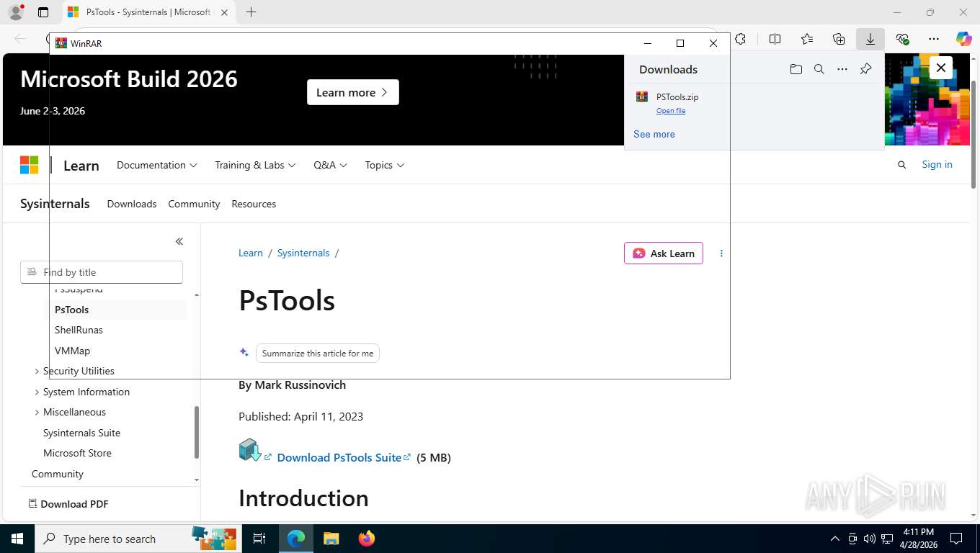The image size is (980, 553).
Task: Click the PSTools.zip file icon
Action: (641, 96)
